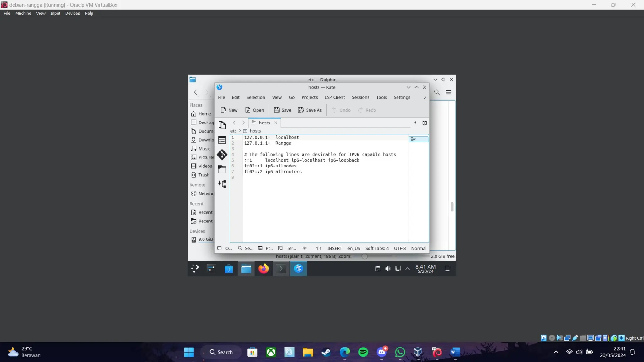Click the Quick Open lightning icon
This screenshot has height=362, width=644.
point(415,123)
